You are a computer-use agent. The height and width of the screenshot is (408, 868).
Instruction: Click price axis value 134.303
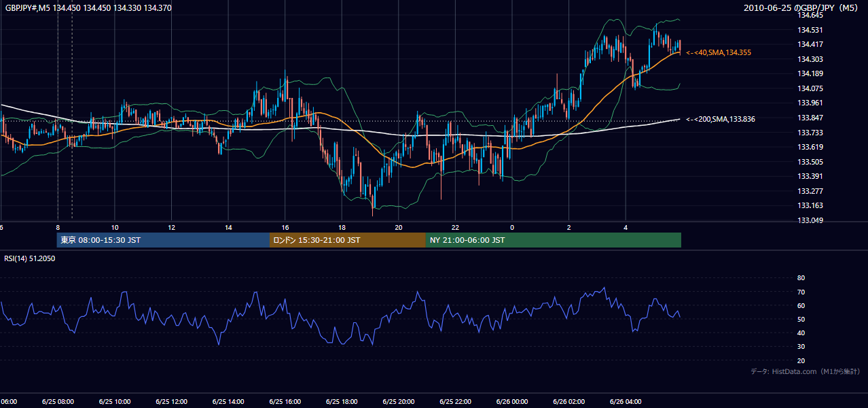tap(810, 59)
